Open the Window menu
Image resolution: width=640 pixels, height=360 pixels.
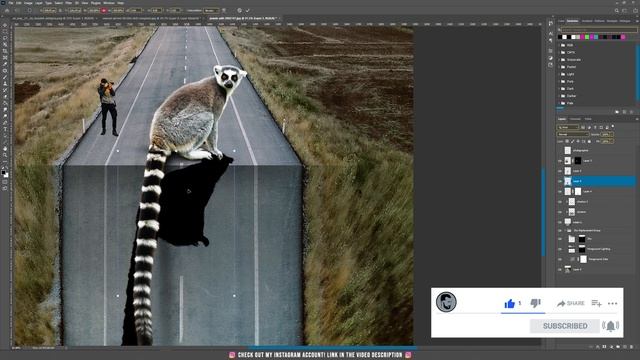click(x=109, y=3)
